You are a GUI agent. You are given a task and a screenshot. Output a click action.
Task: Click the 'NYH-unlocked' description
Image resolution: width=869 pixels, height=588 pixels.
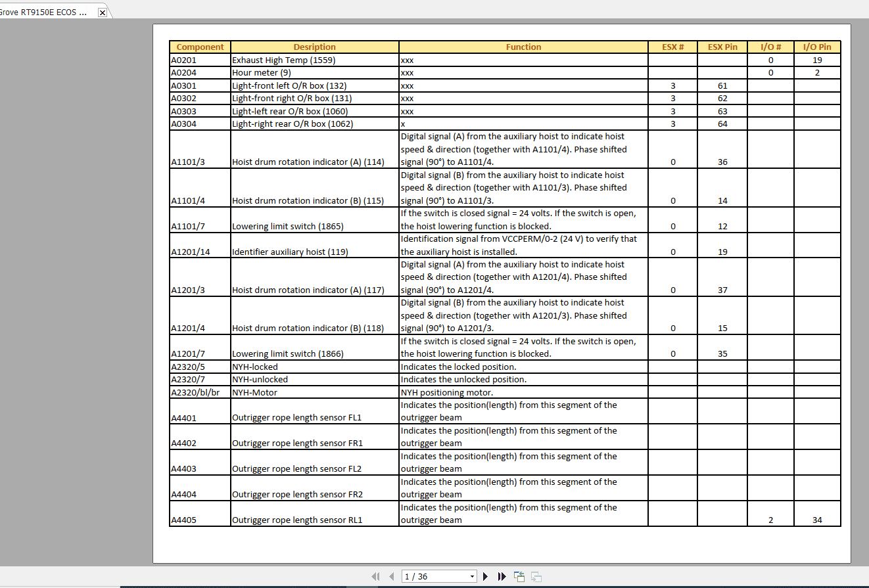tap(260, 380)
